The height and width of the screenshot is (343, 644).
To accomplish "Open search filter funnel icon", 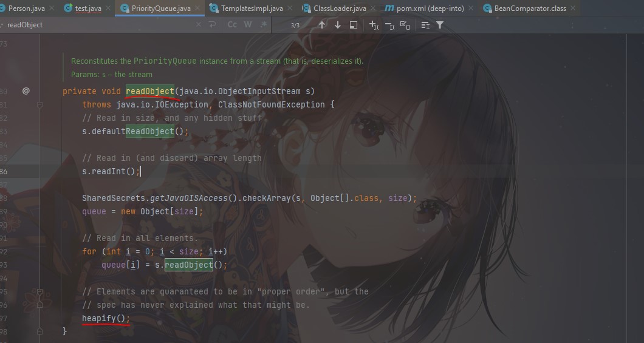I will [440, 25].
